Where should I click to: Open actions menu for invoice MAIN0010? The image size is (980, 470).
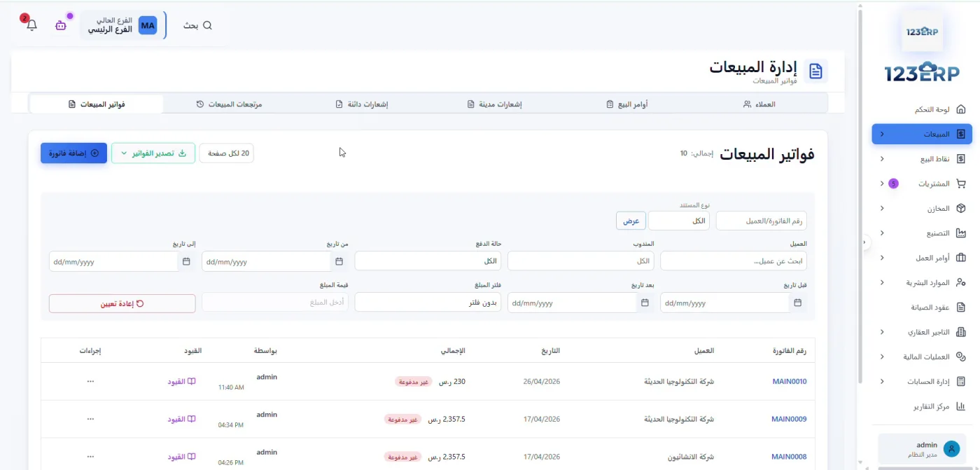click(x=90, y=381)
